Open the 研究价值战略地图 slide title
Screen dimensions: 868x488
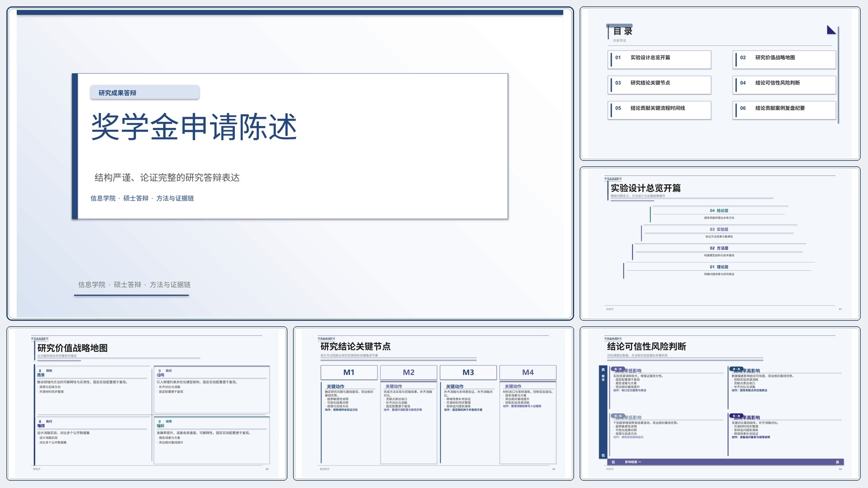(x=72, y=348)
